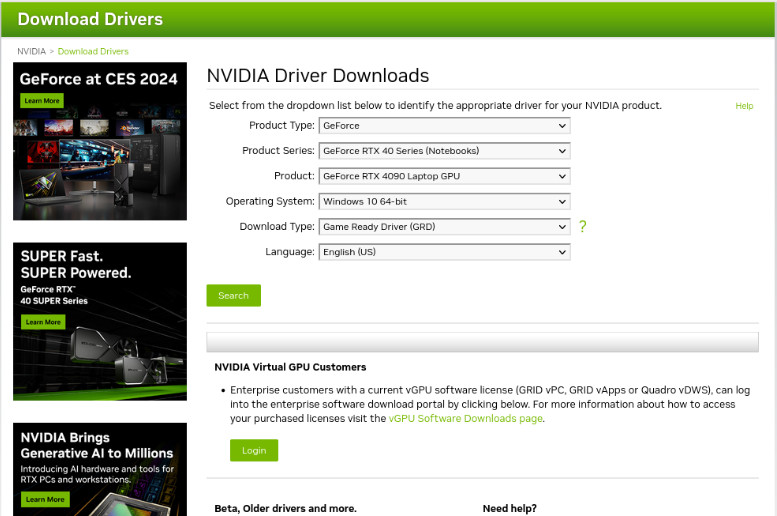777x516 pixels.
Task: Open the Operating System dropdown
Action: click(444, 201)
